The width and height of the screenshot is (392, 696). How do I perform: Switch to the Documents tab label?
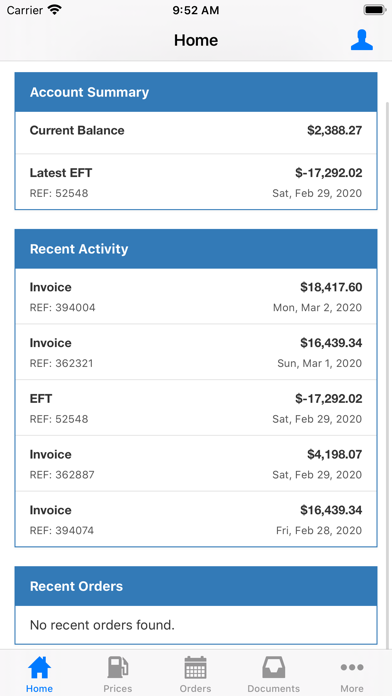[273, 688]
